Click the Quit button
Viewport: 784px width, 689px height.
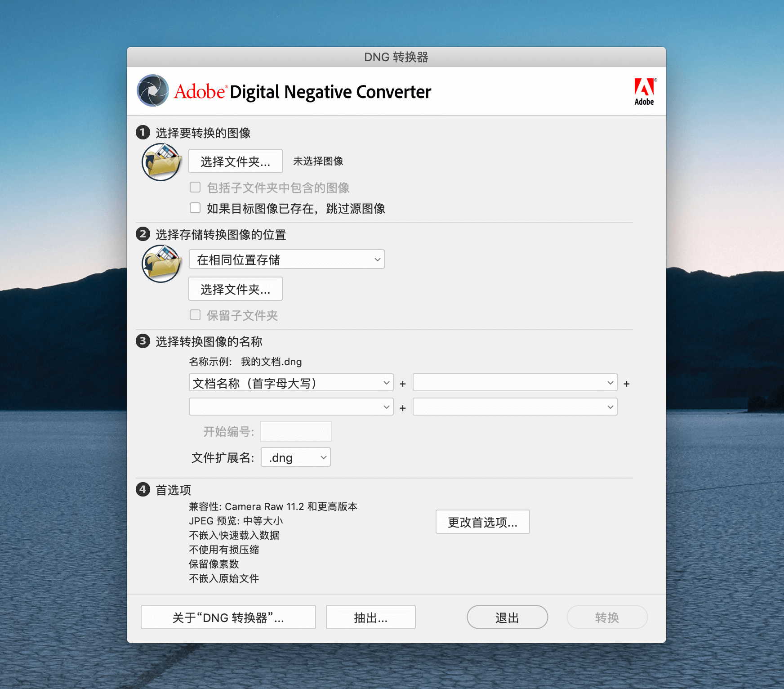[x=508, y=617]
